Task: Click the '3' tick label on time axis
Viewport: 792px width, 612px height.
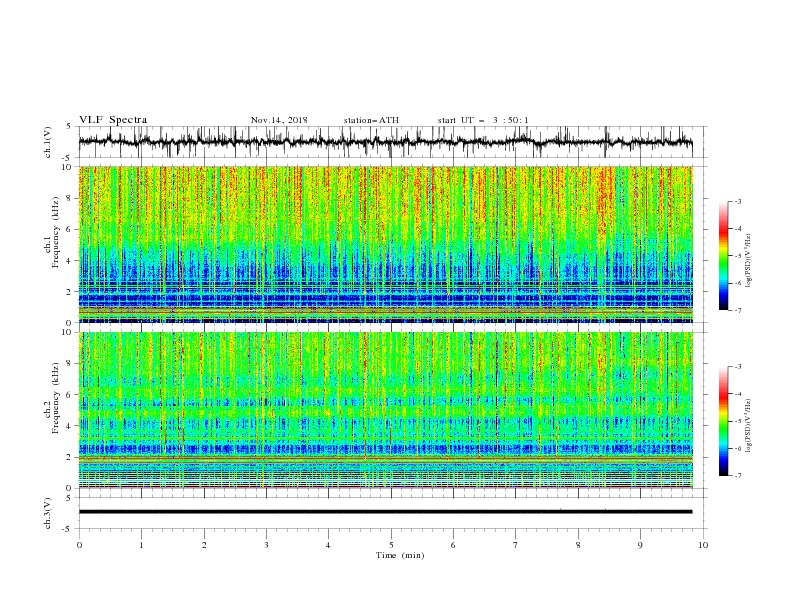Action: 266,545
